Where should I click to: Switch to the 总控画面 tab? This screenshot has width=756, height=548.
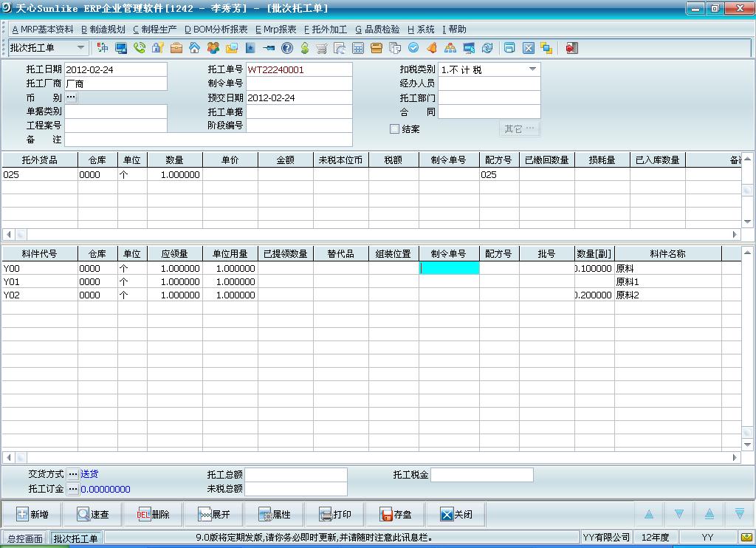pyautogui.click(x=25, y=538)
